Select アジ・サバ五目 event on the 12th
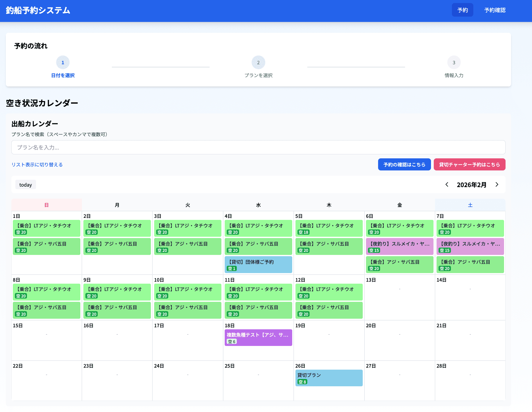Viewport: 532px width, 412px height. pos(329,310)
